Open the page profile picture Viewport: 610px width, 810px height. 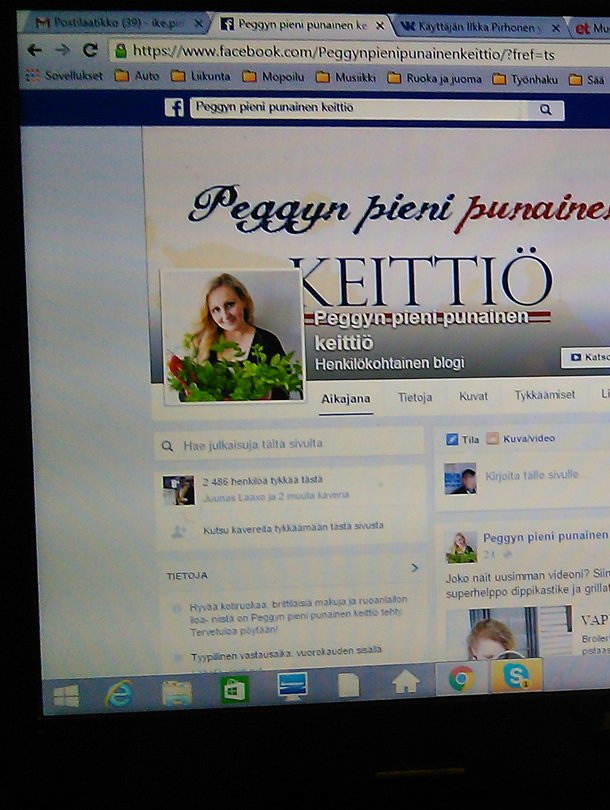[x=233, y=335]
